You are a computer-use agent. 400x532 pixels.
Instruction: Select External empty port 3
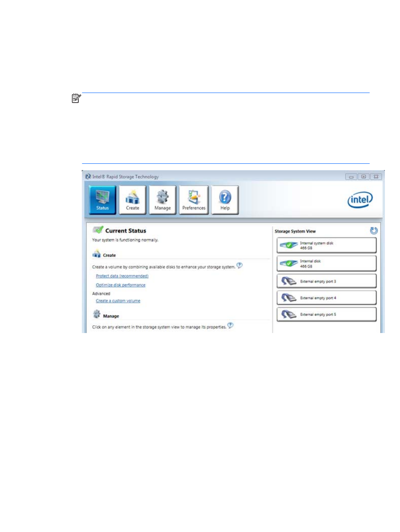pos(327,281)
